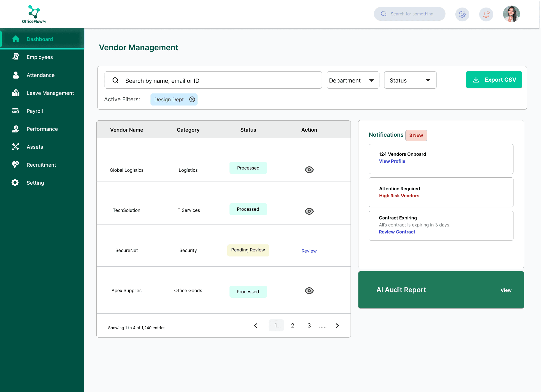Open the Department filter dropdown
541x392 pixels.
point(353,80)
